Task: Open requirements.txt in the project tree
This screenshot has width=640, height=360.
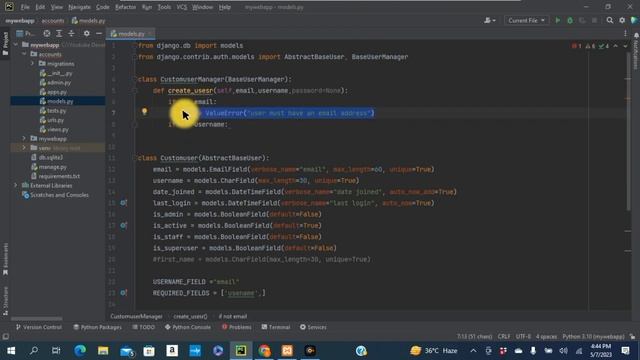Action: (56, 176)
